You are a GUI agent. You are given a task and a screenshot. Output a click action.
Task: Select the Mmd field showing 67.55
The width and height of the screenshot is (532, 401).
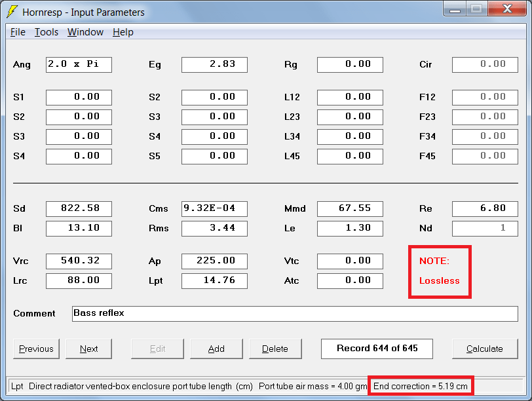pyautogui.click(x=350, y=208)
